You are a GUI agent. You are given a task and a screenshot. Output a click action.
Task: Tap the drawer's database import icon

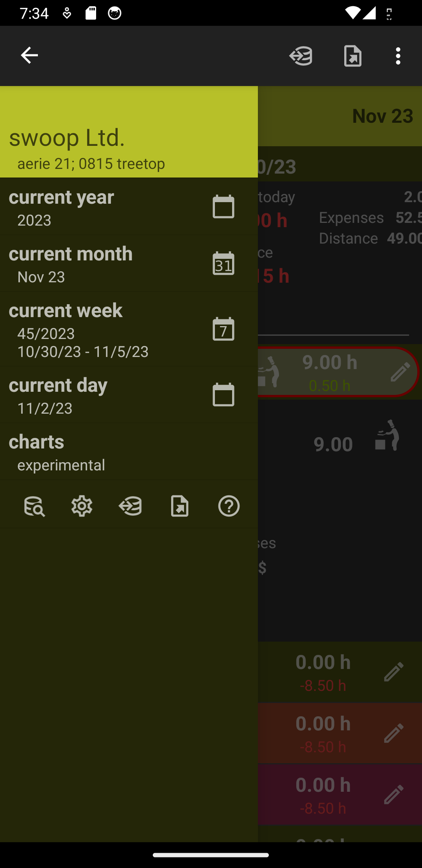[x=131, y=506]
